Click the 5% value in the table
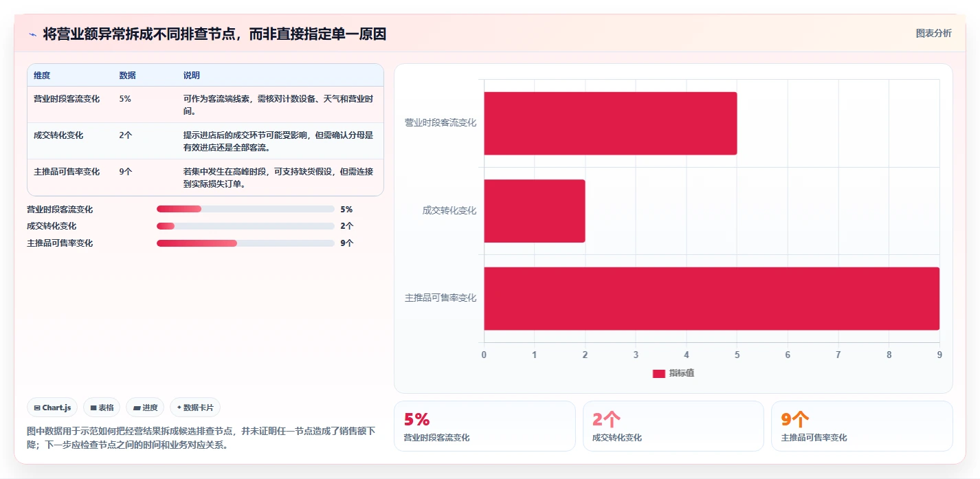 [125, 99]
